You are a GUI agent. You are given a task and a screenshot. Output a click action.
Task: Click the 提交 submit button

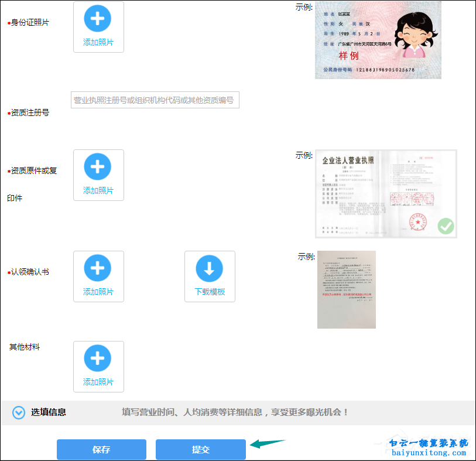tap(200, 449)
